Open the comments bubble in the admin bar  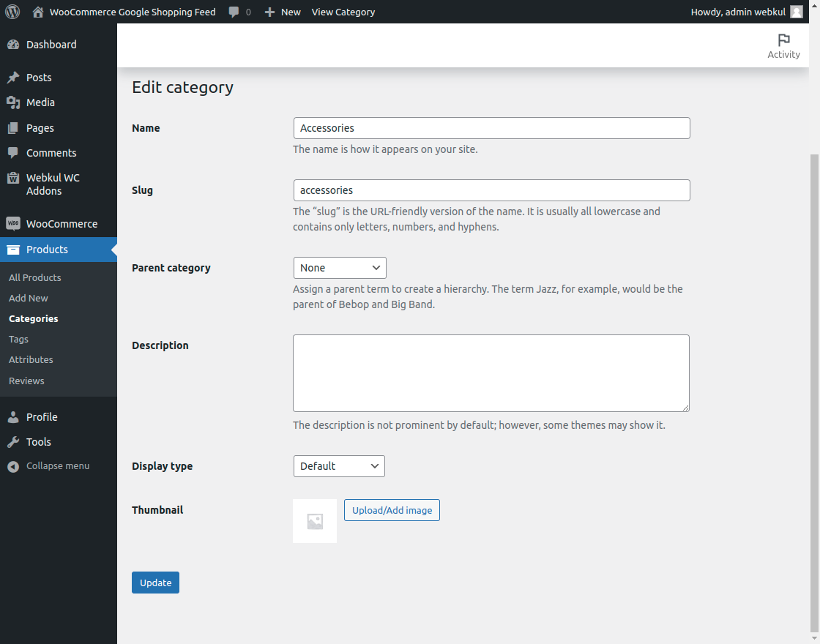pyautogui.click(x=232, y=12)
